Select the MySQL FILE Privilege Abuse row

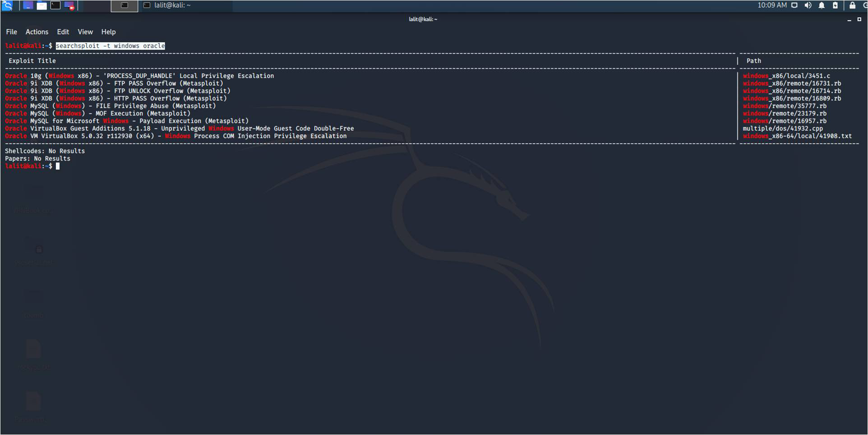click(111, 106)
